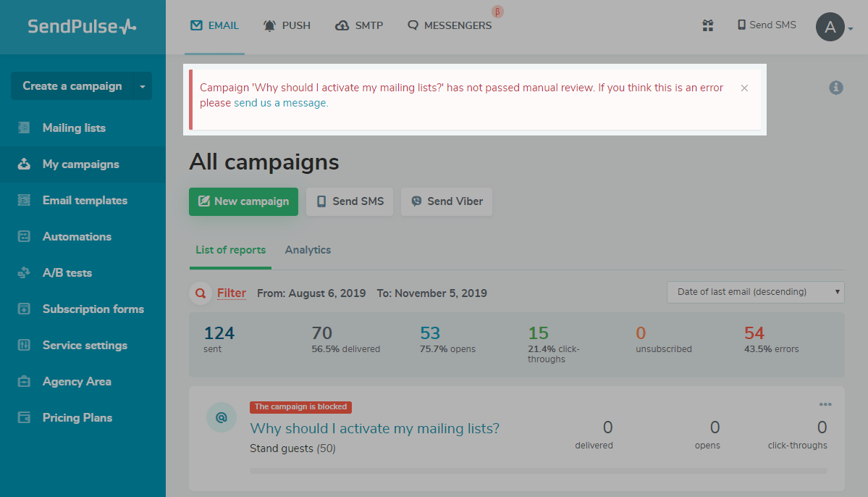Expand the Create a campaign dropdown arrow
Viewport: 868px width, 497px height.
coord(143,86)
